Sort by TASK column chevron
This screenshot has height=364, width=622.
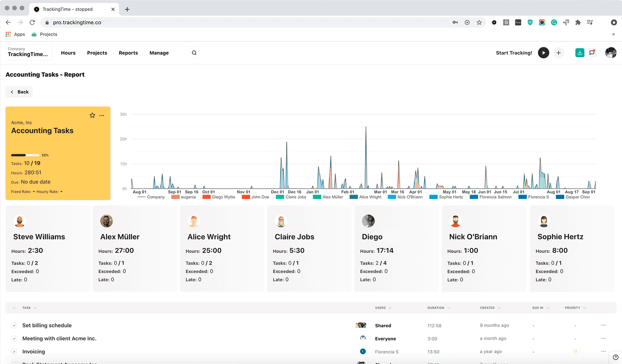click(x=35, y=308)
